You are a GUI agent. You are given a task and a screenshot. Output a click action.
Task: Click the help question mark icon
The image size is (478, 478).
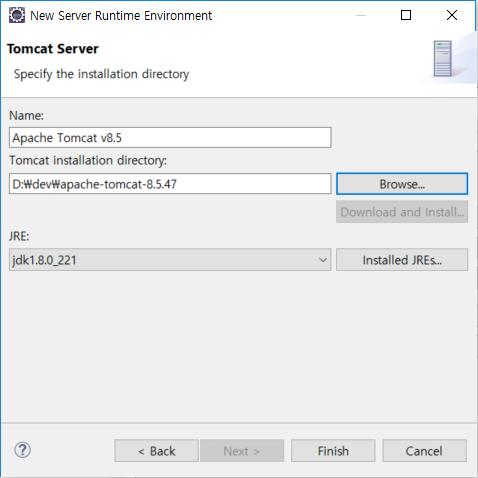tap(23, 450)
